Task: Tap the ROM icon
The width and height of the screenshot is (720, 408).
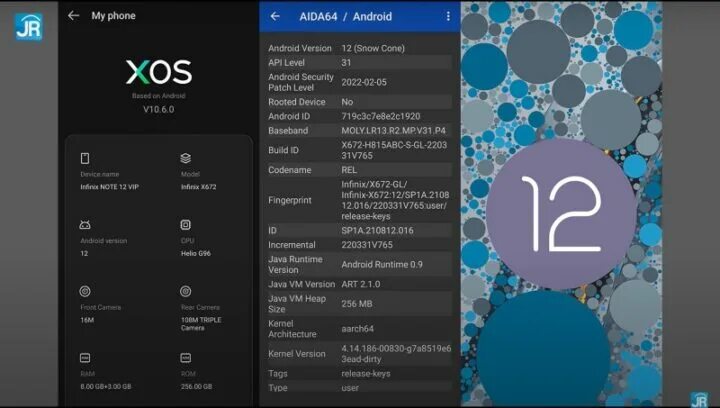Action: tap(186, 358)
